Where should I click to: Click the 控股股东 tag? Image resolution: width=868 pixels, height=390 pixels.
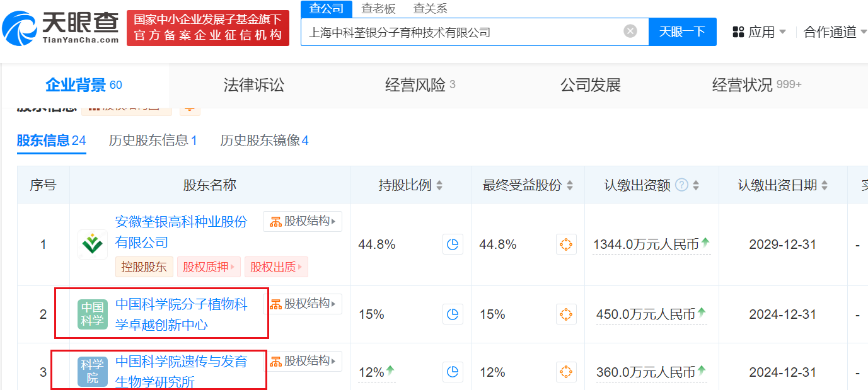144,267
